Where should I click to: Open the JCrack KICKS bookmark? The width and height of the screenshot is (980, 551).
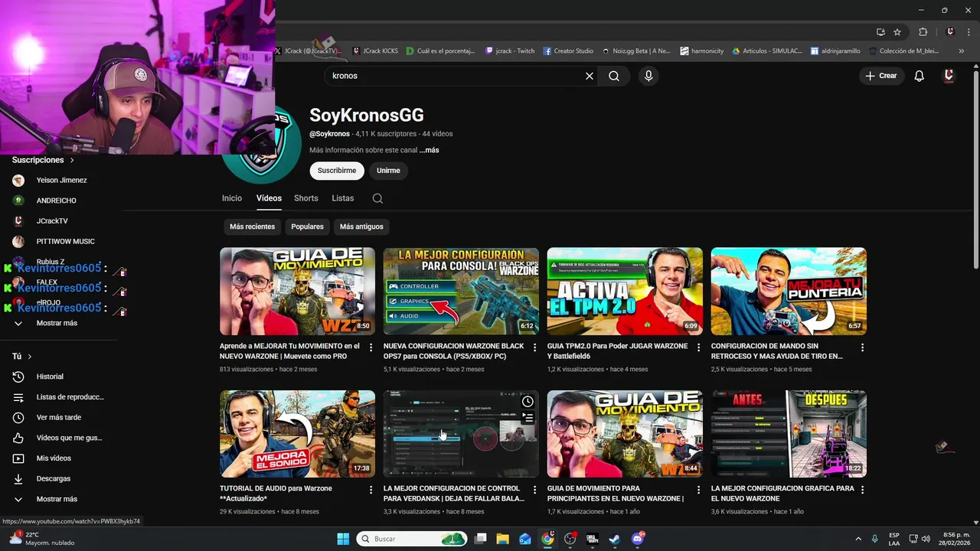pos(375,51)
